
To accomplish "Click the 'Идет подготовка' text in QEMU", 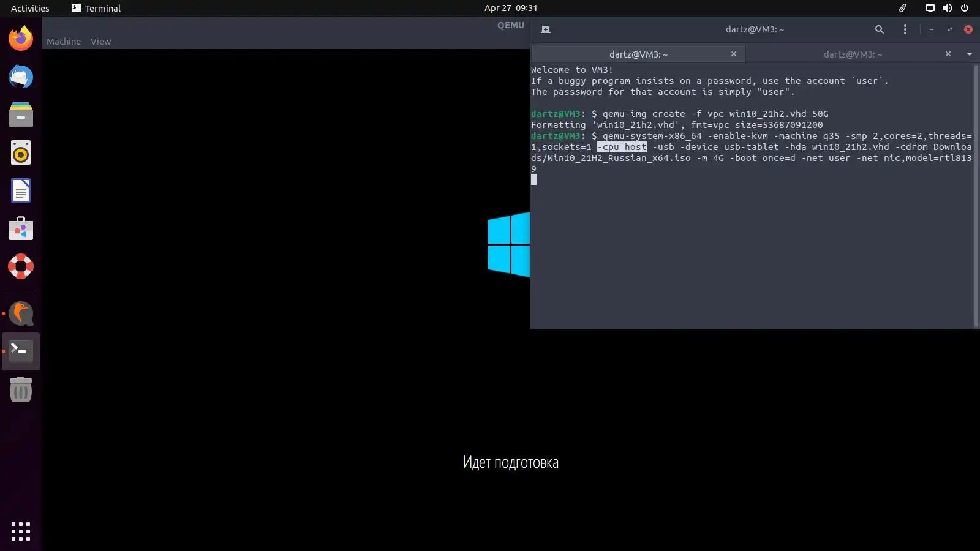I will pos(511,462).
